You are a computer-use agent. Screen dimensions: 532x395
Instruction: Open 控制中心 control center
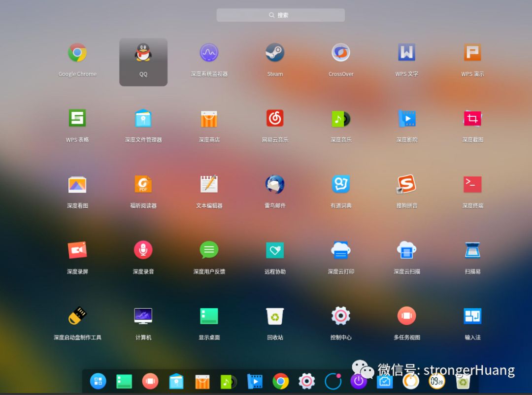coord(340,315)
